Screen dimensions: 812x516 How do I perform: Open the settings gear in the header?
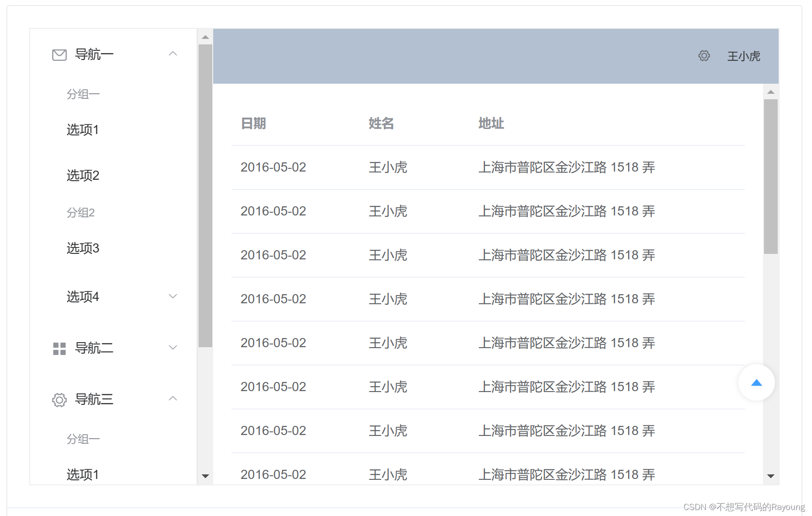(704, 56)
